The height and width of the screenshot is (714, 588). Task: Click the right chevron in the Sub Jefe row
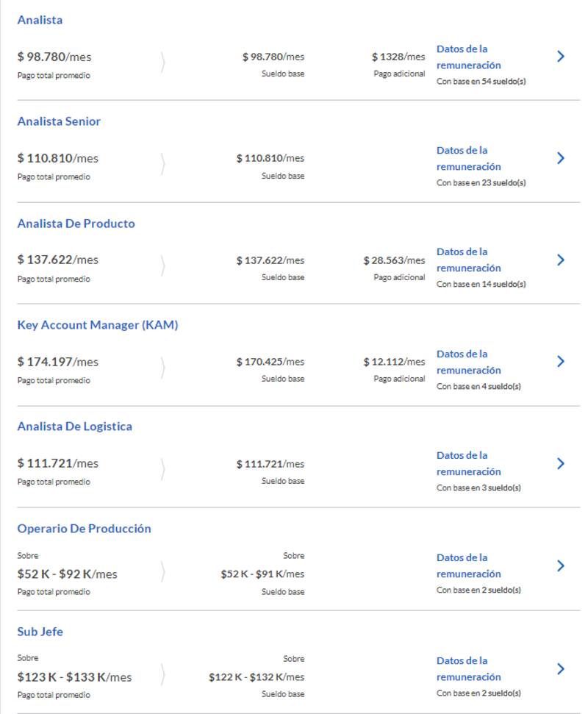pyautogui.click(x=561, y=668)
